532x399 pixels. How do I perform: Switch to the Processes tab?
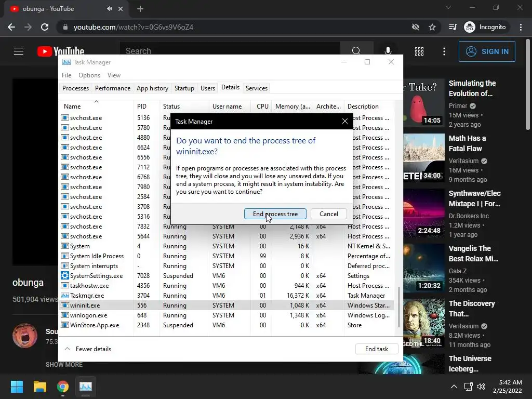coord(75,88)
